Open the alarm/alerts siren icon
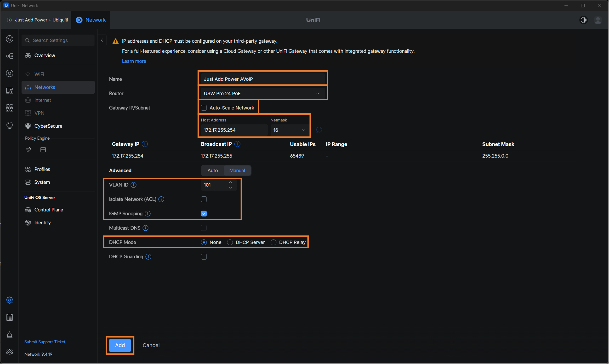The width and height of the screenshot is (609, 364). pos(10,335)
